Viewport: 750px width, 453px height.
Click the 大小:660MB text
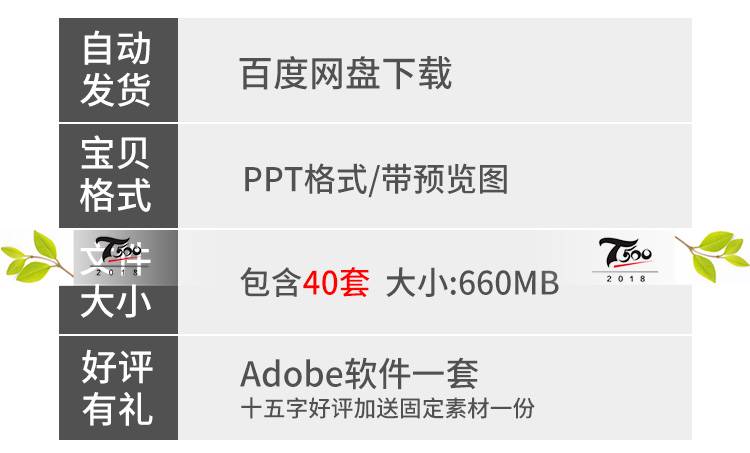point(473,283)
